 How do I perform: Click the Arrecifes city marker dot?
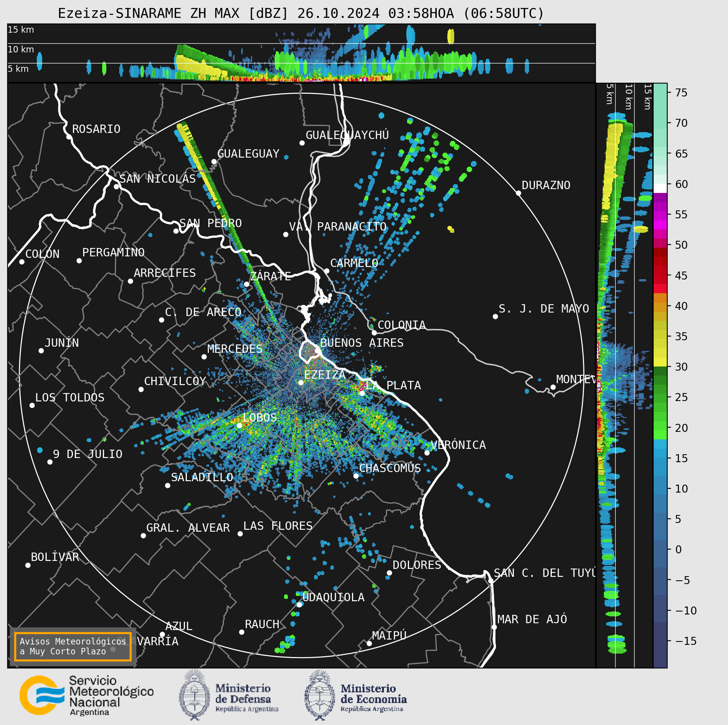[x=130, y=281]
